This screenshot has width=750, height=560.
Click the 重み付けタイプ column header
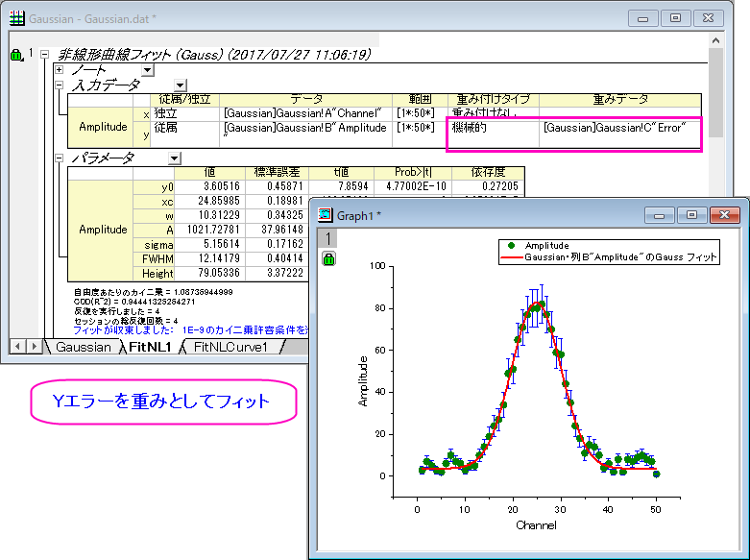point(494,99)
